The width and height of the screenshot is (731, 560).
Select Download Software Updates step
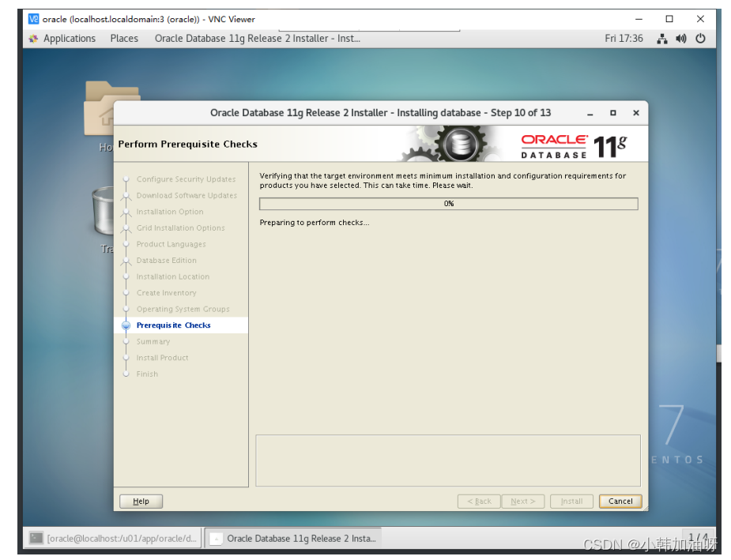click(x=187, y=196)
